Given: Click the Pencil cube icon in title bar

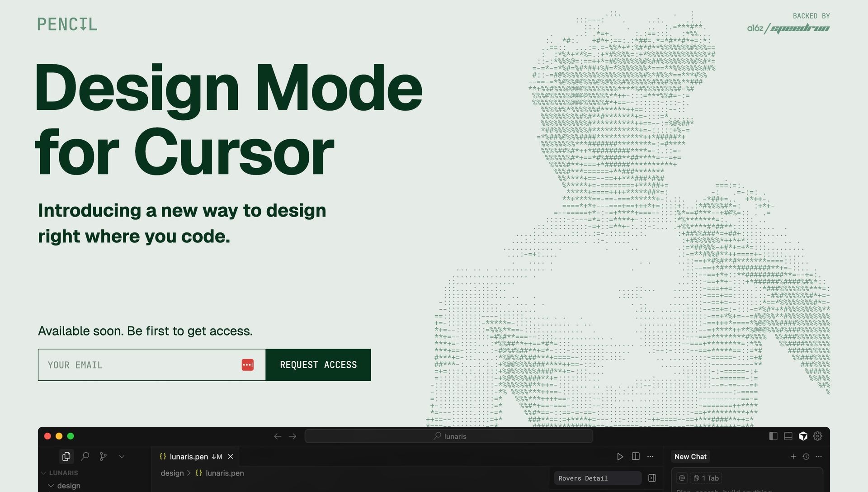Looking at the screenshot, I should pos(803,436).
